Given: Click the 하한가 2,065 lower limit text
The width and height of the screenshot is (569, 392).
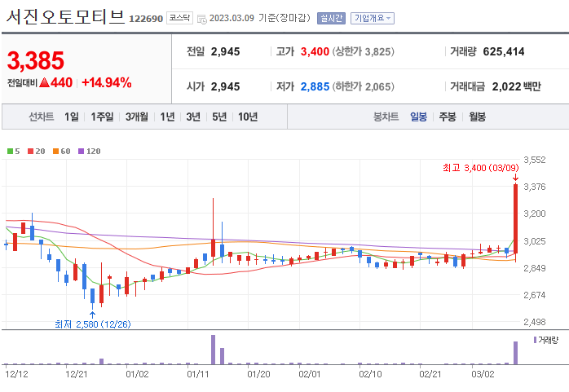Looking at the screenshot, I should tap(363, 86).
